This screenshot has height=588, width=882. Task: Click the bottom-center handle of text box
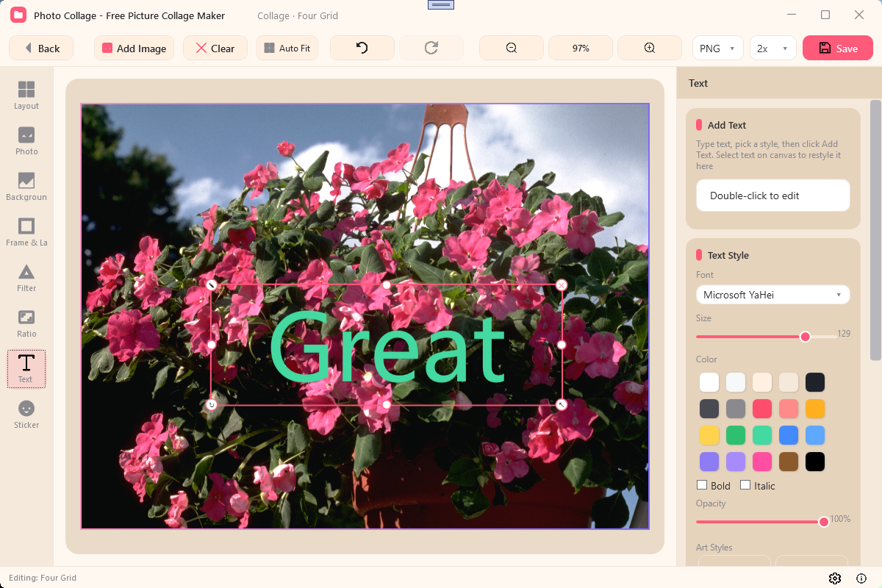pyautogui.click(x=387, y=405)
